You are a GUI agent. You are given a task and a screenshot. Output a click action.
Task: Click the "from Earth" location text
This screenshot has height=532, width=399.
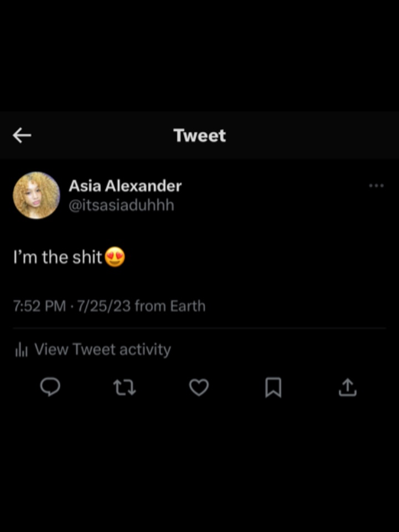170,306
